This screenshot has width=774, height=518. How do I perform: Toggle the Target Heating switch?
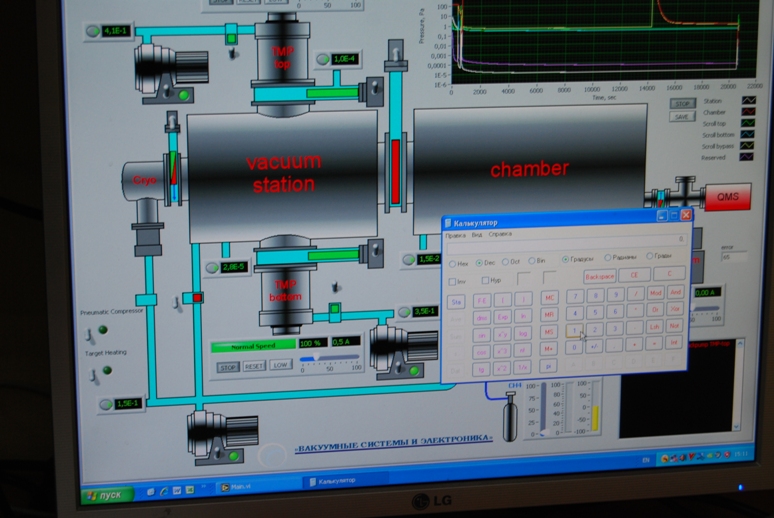point(93,376)
